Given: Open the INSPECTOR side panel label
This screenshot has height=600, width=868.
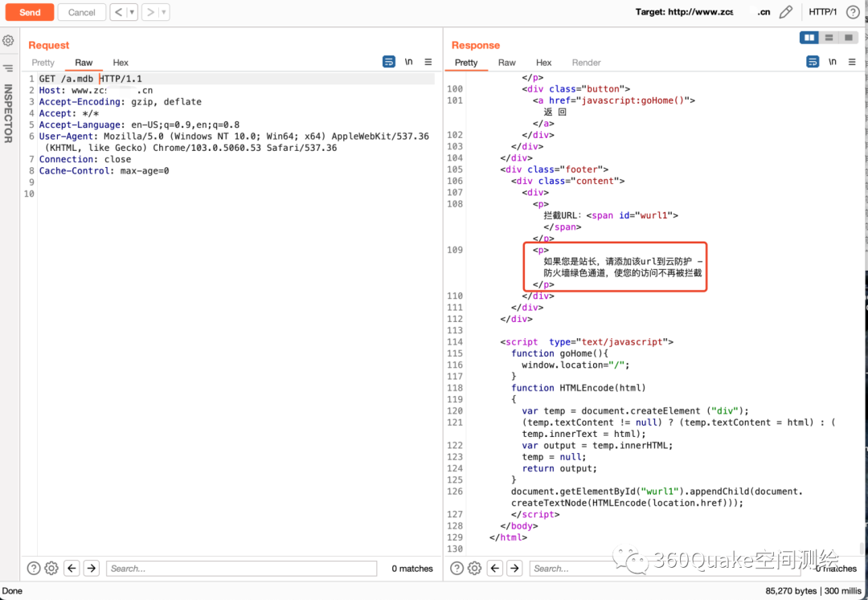Looking at the screenshot, I should (8, 113).
